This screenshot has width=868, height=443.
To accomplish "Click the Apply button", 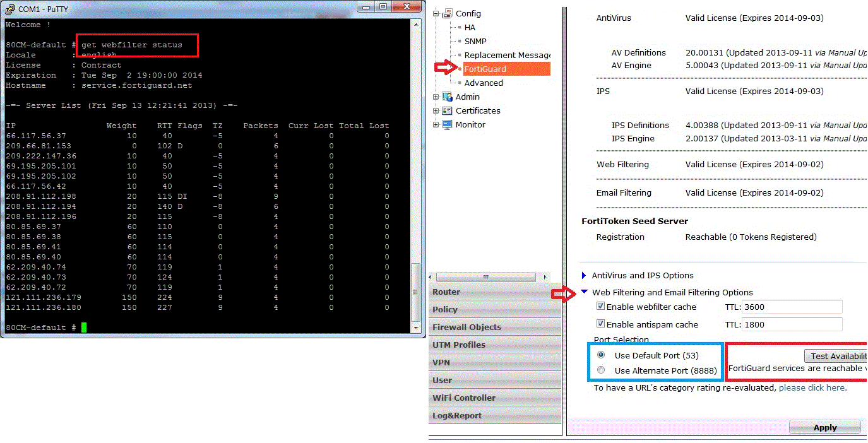I will [x=825, y=427].
